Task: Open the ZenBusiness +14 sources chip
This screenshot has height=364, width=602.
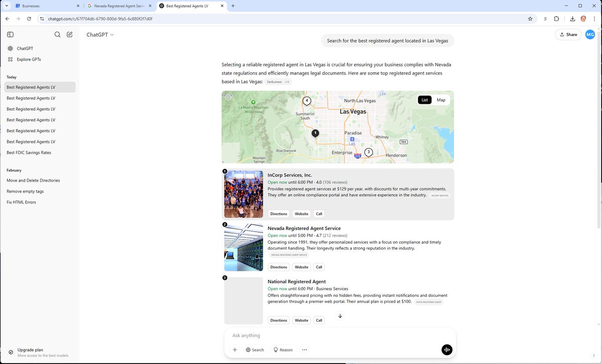Action: click(x=278, y=82)
